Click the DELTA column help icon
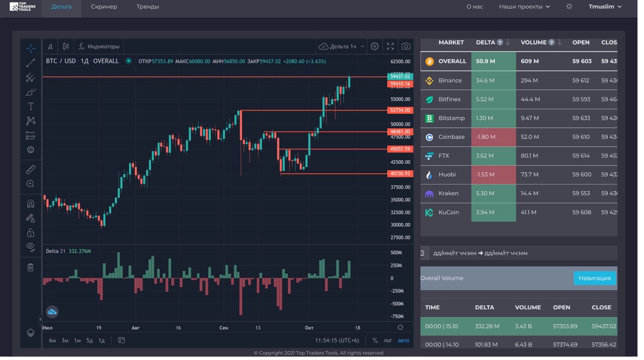The width and height of the screenshot is (644, 360). (x=500, y=43)
